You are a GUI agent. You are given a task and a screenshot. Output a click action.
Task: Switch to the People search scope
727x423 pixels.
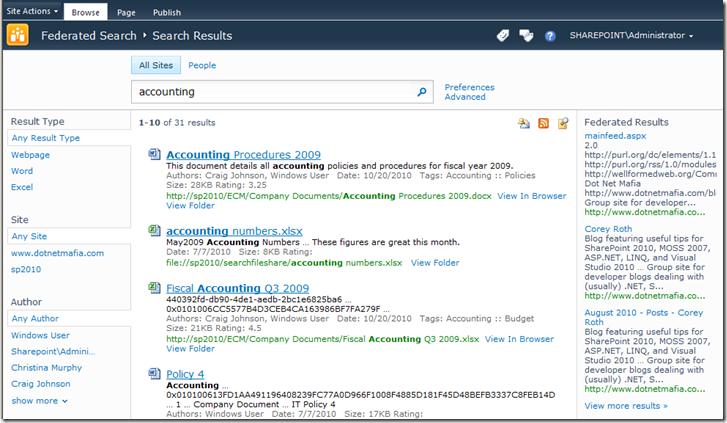pyautogui.click(x=202, y=65)
